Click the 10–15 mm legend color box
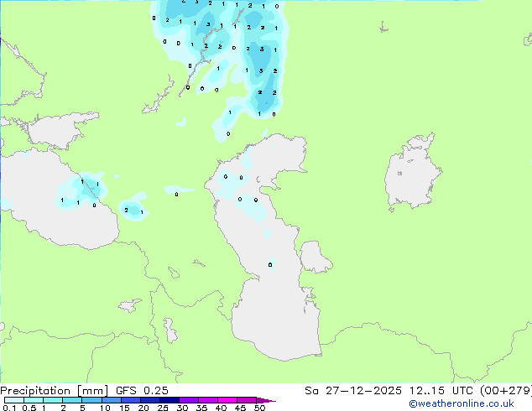The height and width of the screenshot is (411, 532). point(112,400)
